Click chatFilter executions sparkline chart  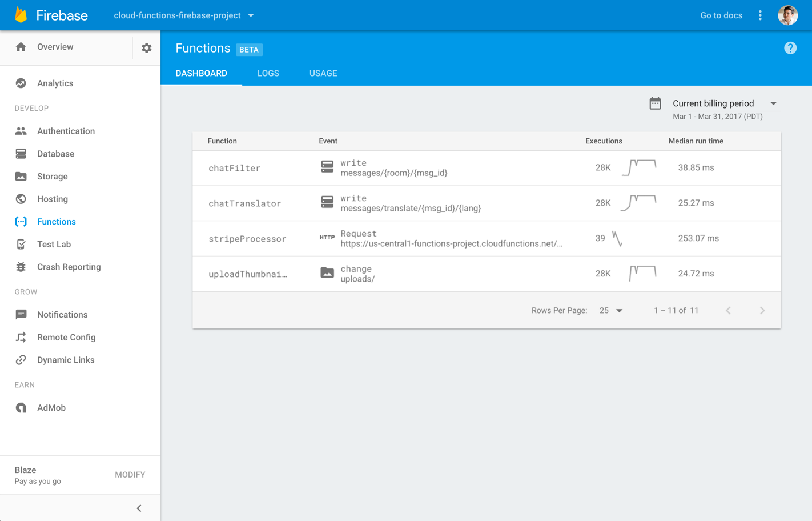(639, 167)
